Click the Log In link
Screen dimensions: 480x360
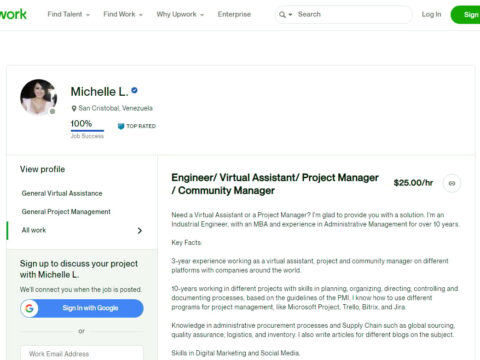pyautogui.click(x=431, y=14)
